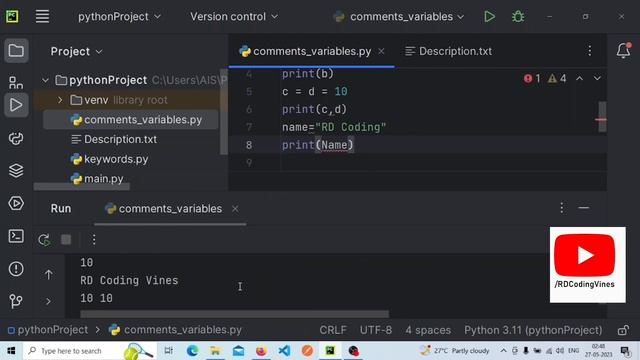This screenshot has width=640, height=360.
Task: Open the comments_variables run configuration dropdown
Action: tap(399, 17)
